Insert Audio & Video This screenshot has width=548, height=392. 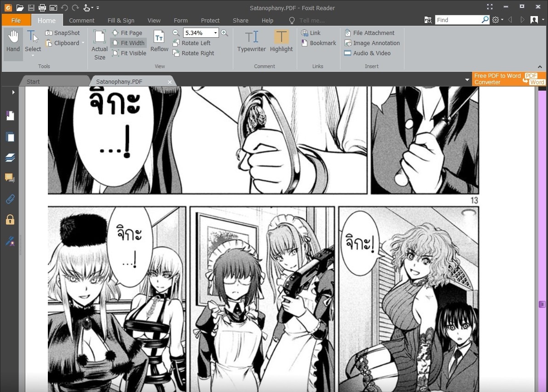point(367,53)
